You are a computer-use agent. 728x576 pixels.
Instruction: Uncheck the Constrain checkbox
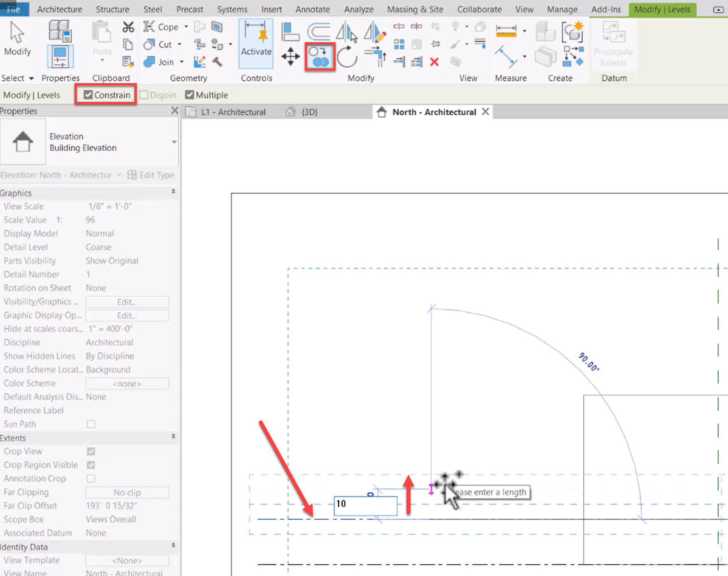(88, 95)
